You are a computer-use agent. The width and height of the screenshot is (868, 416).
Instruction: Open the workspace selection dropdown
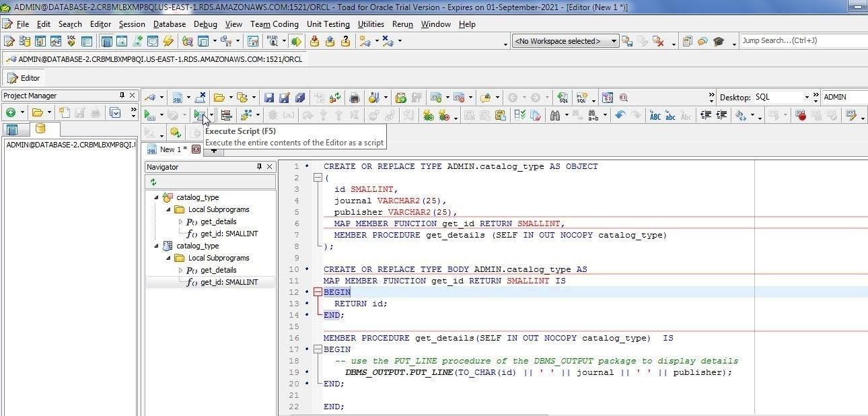[613, 41]
